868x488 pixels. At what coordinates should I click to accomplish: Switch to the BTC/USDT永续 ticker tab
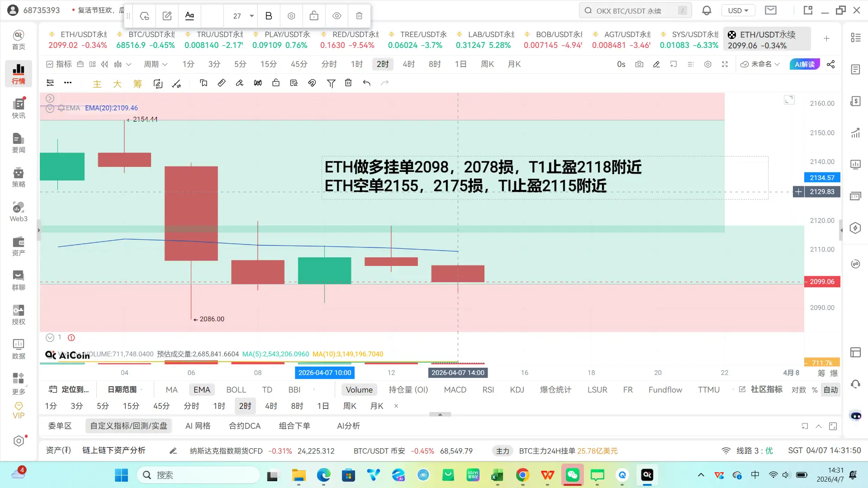point(146,40)
